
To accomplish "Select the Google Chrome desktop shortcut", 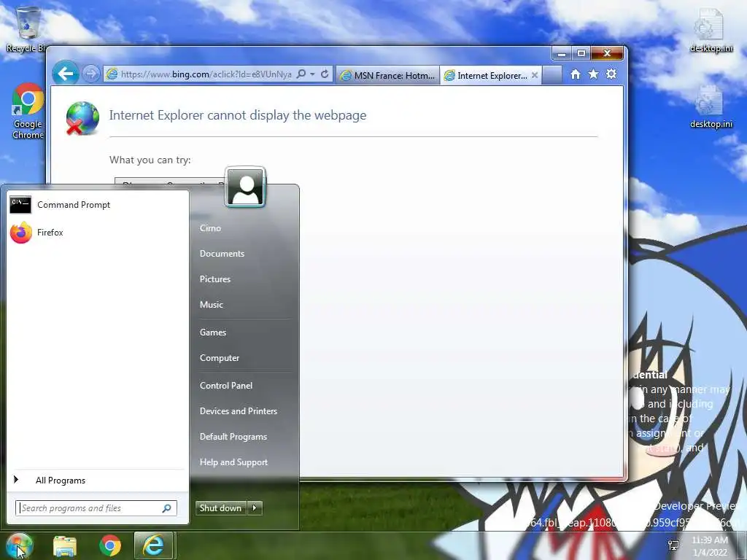I will pos(28,111).
